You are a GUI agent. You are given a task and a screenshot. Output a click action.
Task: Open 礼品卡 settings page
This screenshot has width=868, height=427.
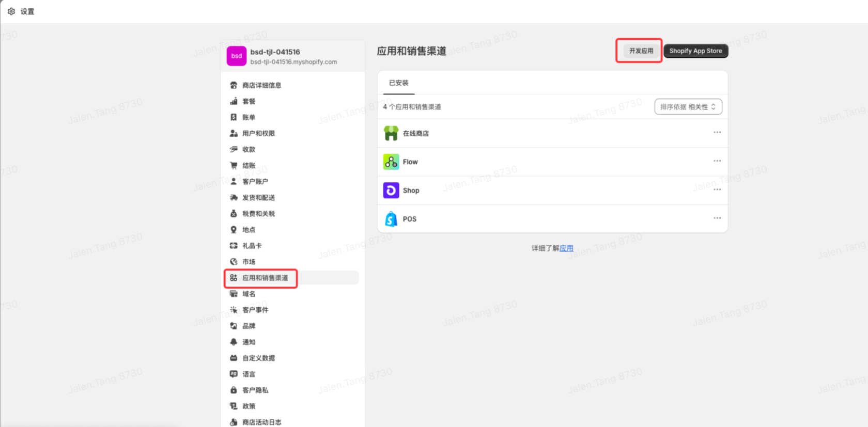click(252, 246)
